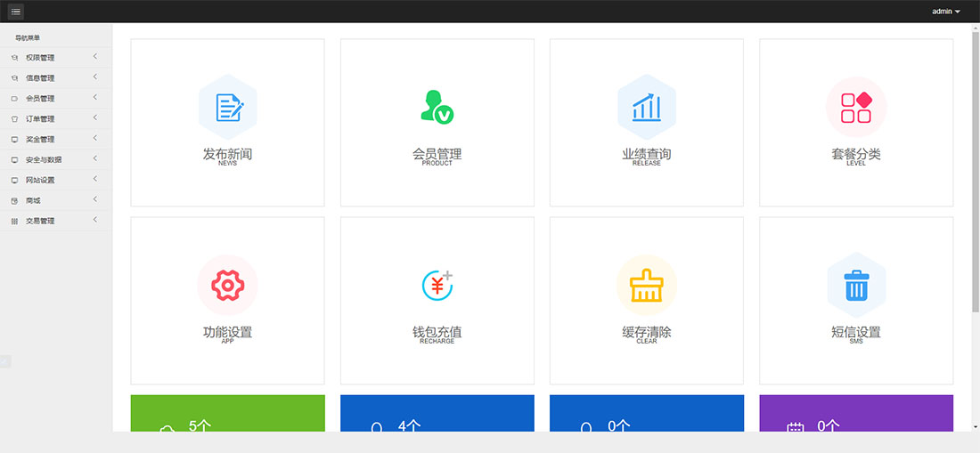Expand the 交易管理 chevron arrow
The image size is (980, 453).
coord(95,220)
